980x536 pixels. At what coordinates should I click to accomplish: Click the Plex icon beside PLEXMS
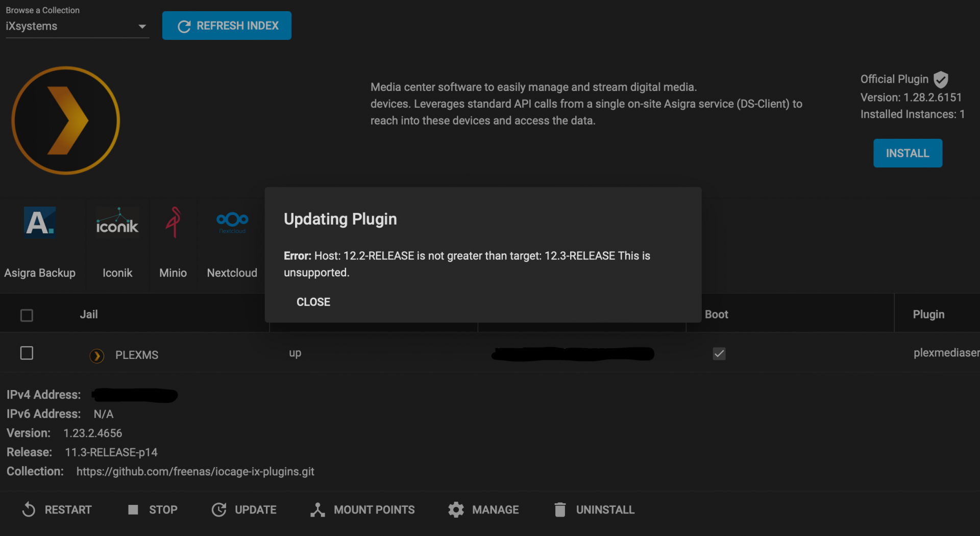coord(96,355)
